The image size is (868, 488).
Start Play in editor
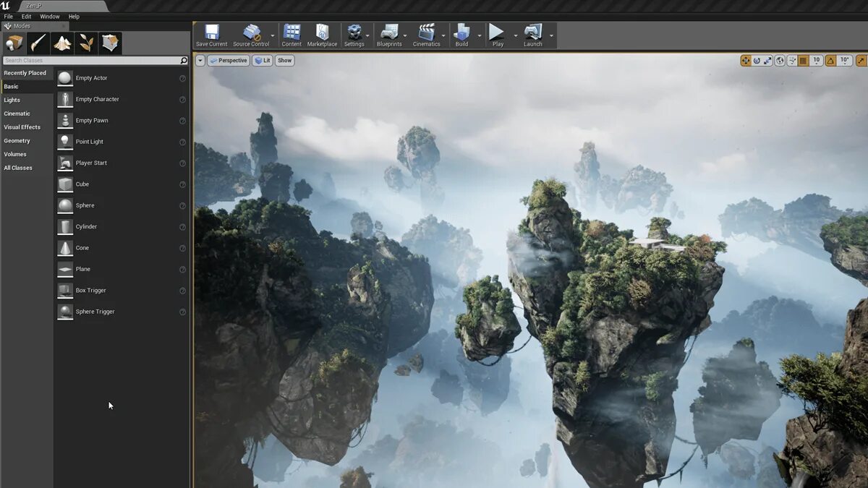tap(498, 35)
